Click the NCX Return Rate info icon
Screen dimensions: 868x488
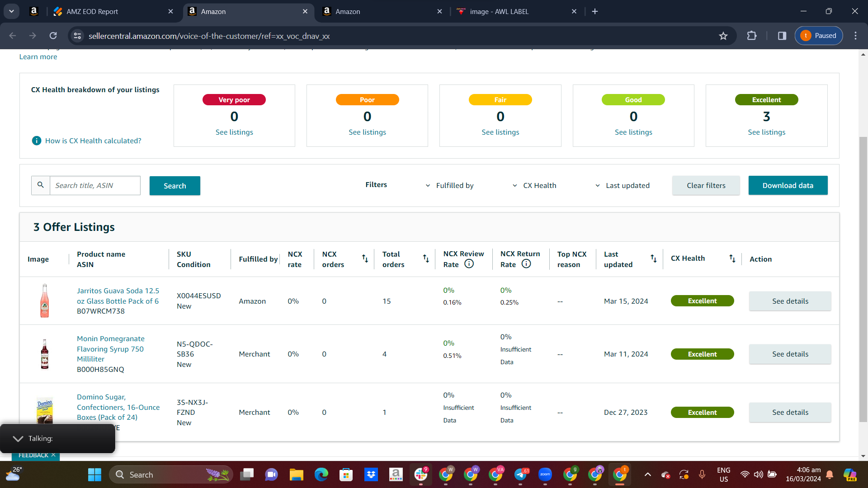point(526,264)
